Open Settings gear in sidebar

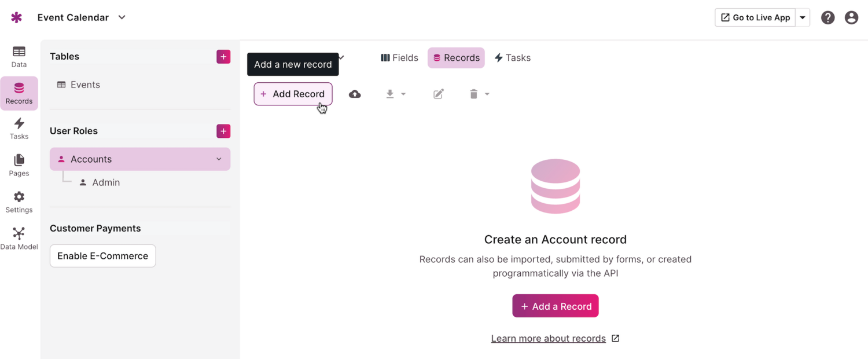pos(19,202)
